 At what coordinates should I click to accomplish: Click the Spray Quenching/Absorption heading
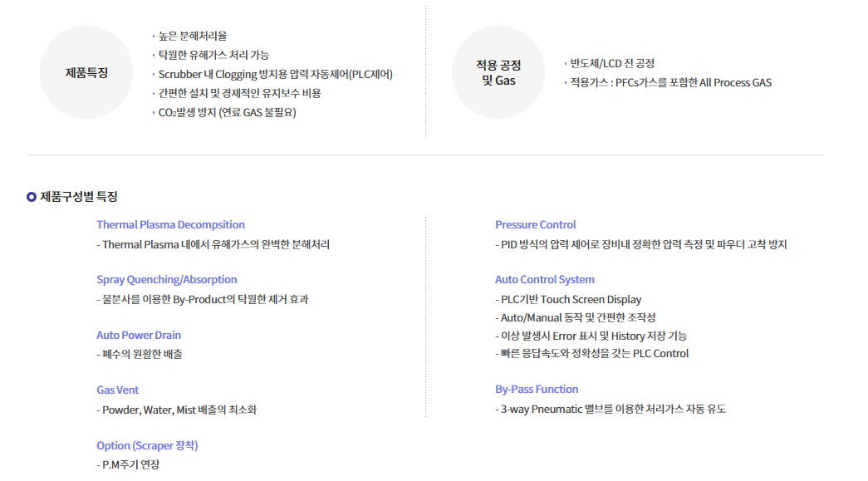(x=166, y=280)
